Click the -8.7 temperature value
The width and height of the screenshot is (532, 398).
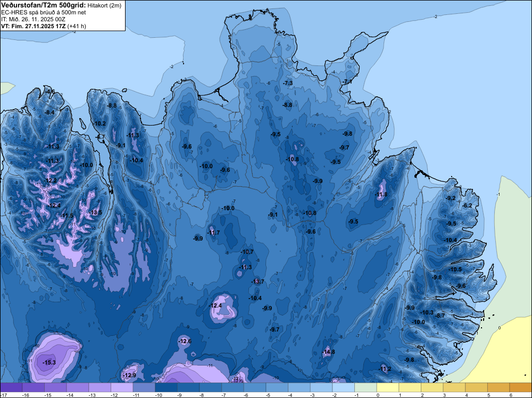pyautogui.click(x=440, y=316)
